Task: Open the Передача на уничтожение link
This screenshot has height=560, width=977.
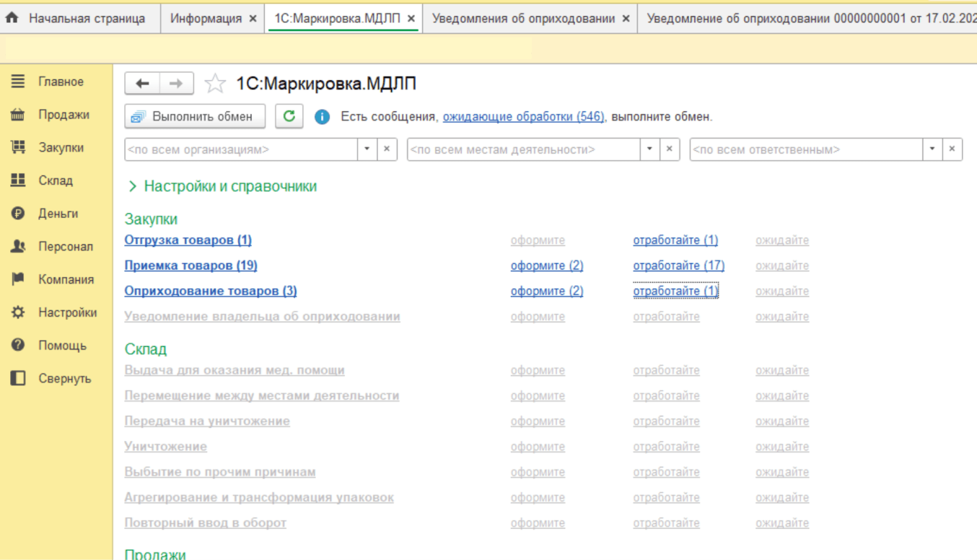Action: pos(207,421)
